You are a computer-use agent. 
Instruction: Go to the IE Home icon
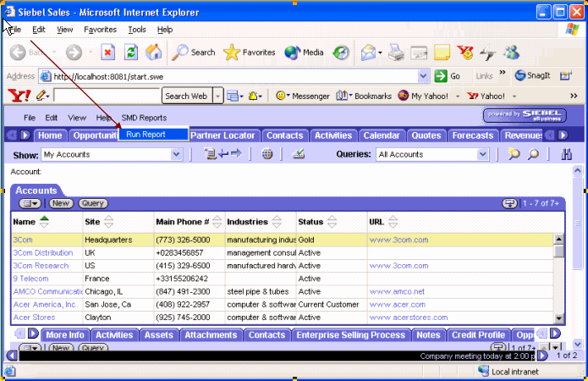(153, 52)
